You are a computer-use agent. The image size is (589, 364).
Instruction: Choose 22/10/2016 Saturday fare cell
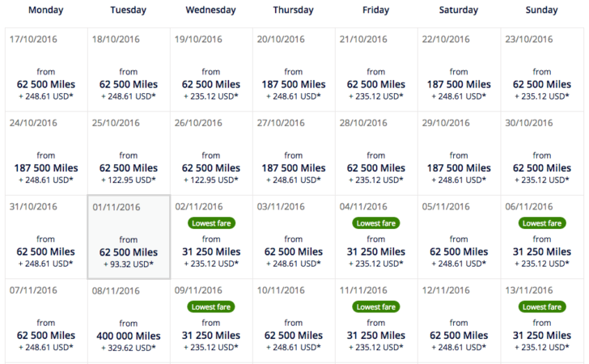pos(459,70)
